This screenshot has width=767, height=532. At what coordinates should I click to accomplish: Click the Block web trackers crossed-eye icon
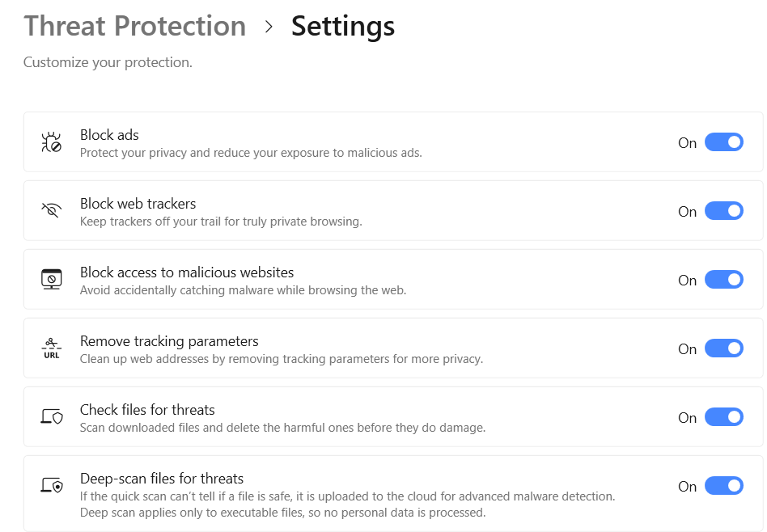51,211
